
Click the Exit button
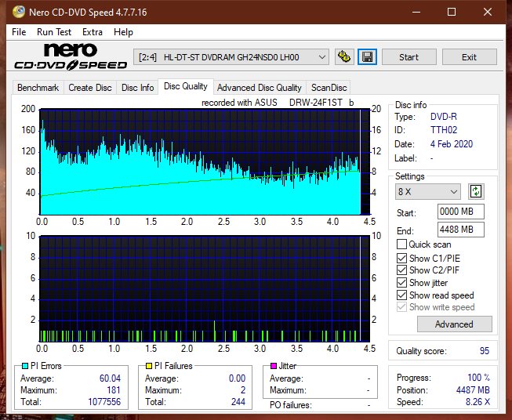[469, 57]
